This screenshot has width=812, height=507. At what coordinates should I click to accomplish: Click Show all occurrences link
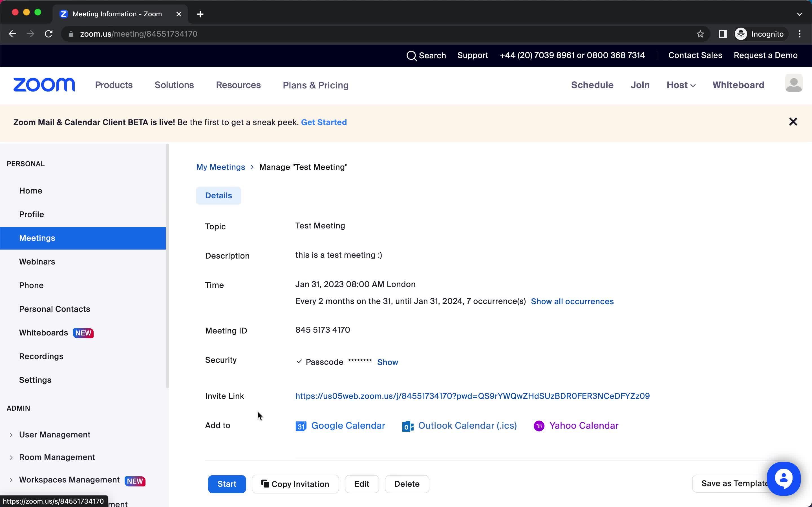(572, 301)
